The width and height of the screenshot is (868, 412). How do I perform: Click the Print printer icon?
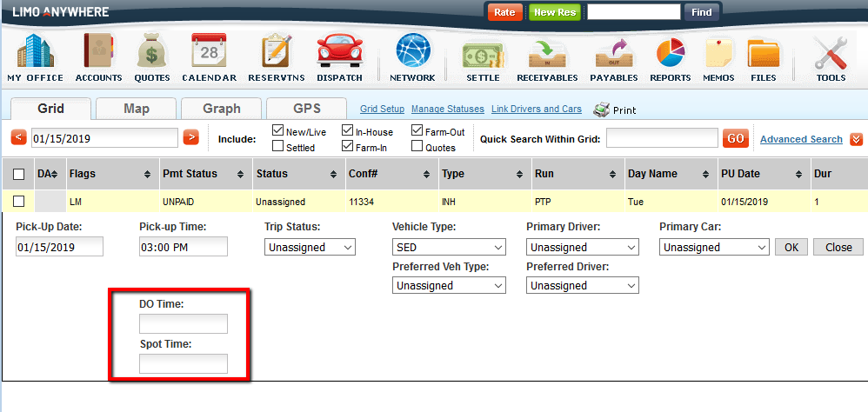point(602,110)
